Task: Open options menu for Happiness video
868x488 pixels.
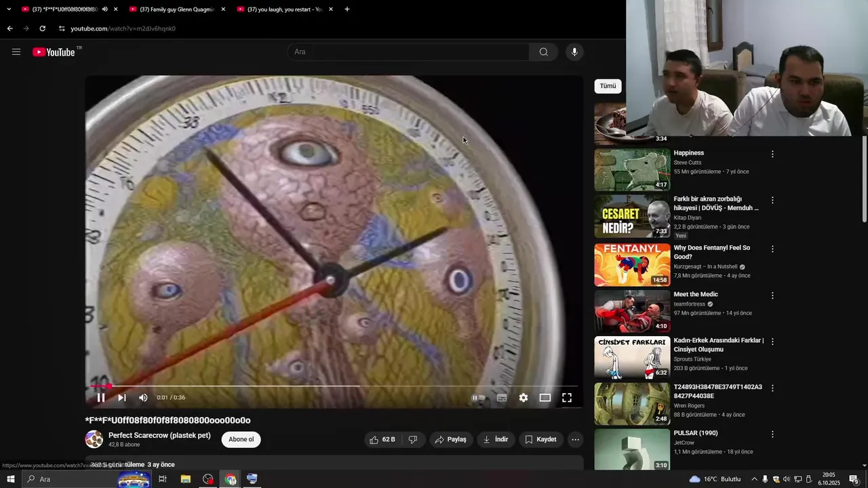Action: (x=772, y=155)
